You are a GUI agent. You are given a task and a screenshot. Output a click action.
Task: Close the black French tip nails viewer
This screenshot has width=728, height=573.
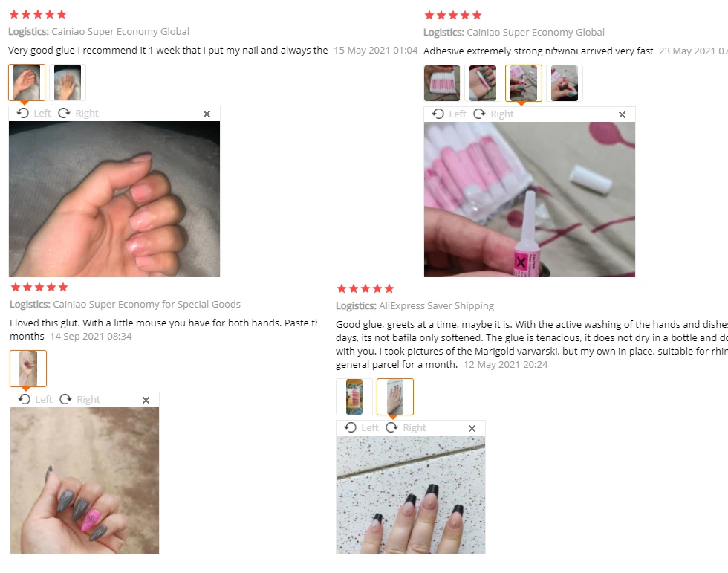click(x=472, y=428)
